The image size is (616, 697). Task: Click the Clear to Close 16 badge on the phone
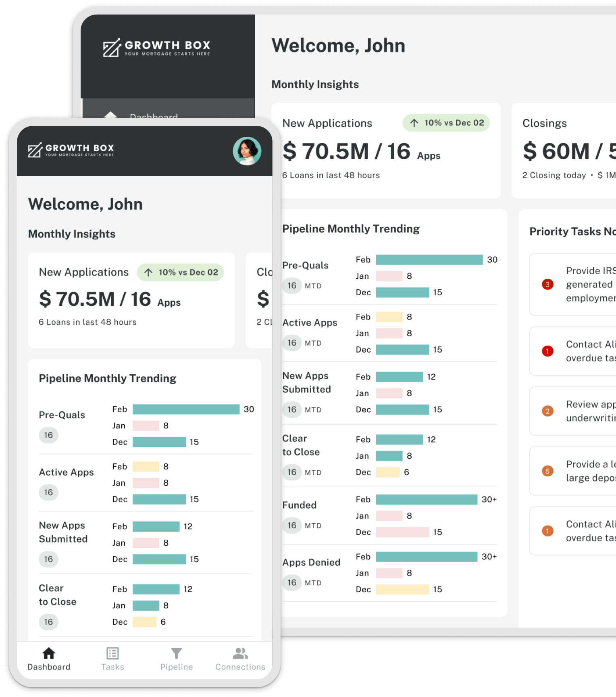pyautogui.click(x=48, y=622)
